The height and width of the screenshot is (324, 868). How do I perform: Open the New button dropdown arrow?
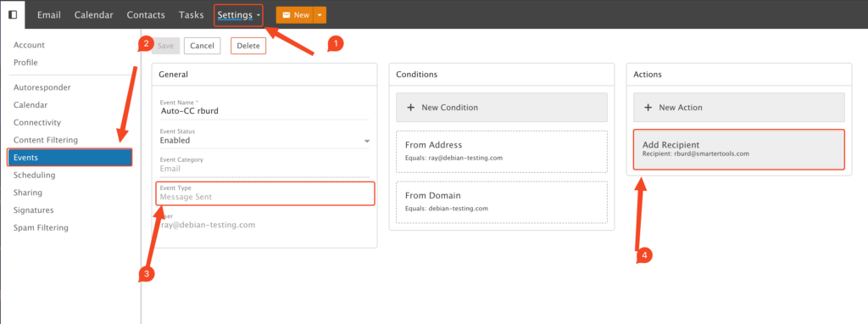pos(320,15)
